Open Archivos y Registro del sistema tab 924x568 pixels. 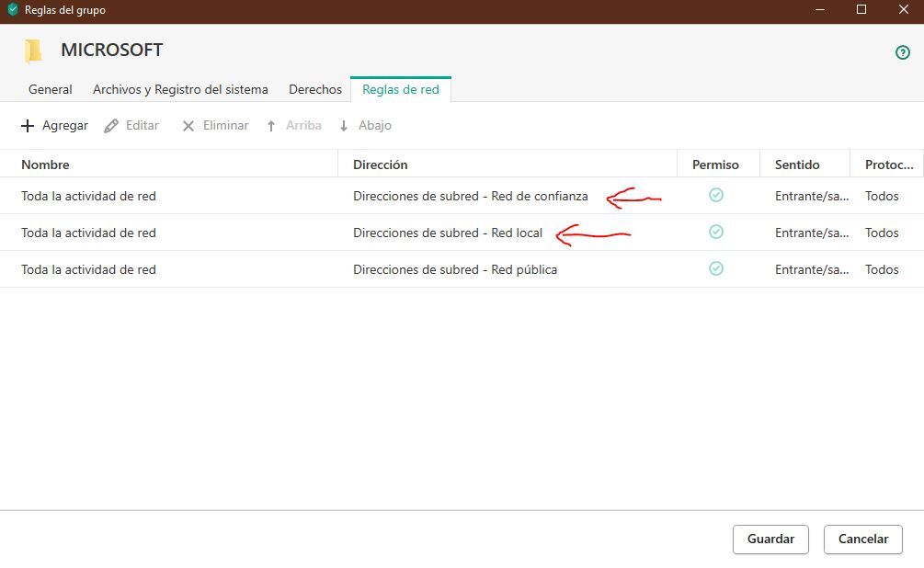coord(180,89)
